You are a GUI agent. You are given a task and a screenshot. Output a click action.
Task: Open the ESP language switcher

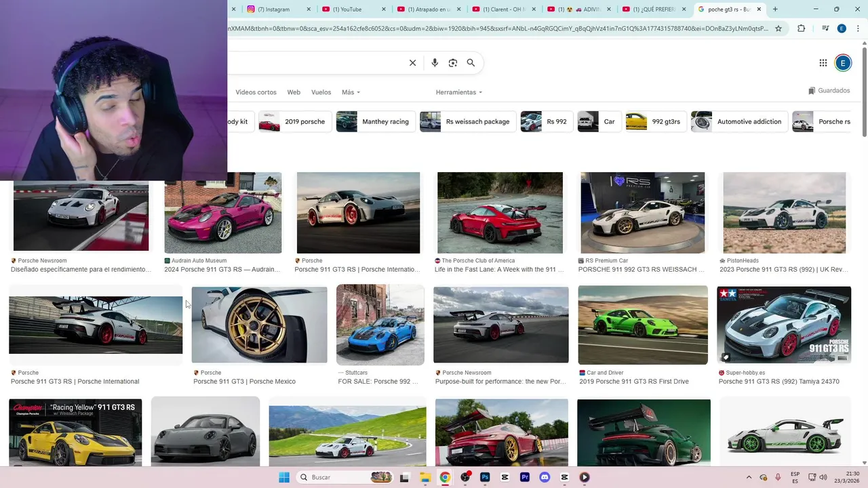795,477
